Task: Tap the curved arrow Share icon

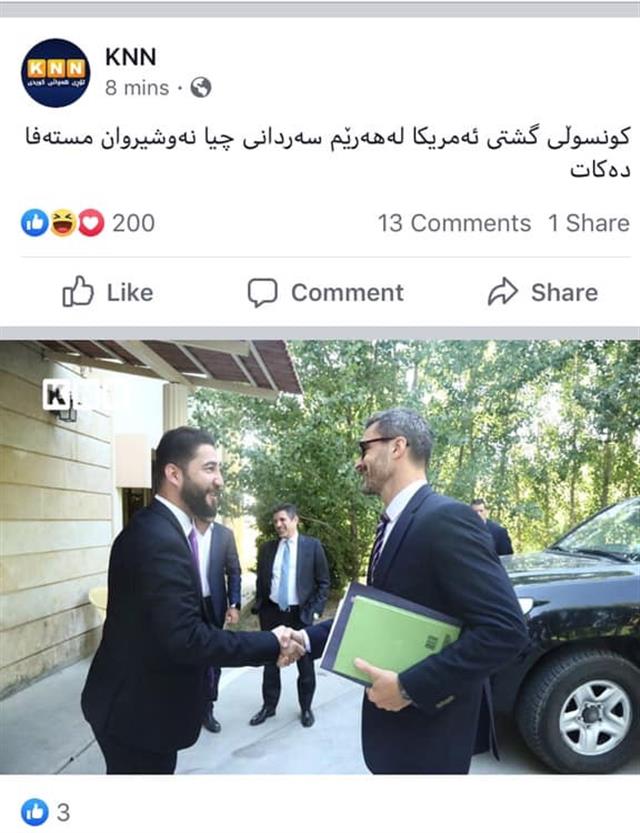Action: (x=502, y=292)
